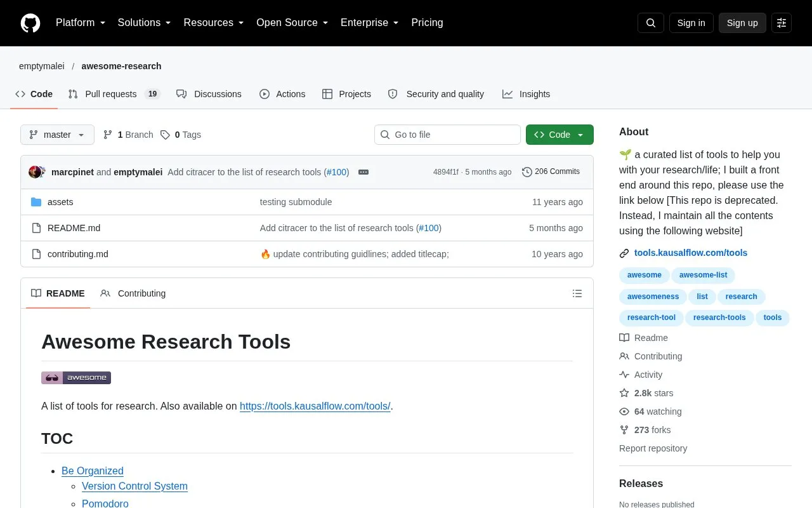Image resolution: width=812 pixels, height=508 pixels.
Task: Click the search magnifier icon button
Action: [x=651, y=23]
